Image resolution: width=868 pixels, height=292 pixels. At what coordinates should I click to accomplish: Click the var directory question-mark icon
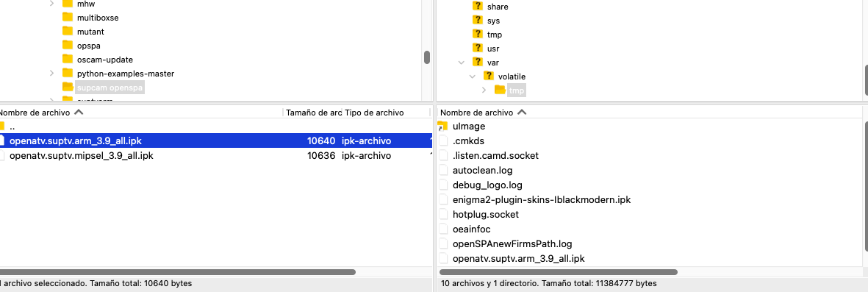coord(478,62)
